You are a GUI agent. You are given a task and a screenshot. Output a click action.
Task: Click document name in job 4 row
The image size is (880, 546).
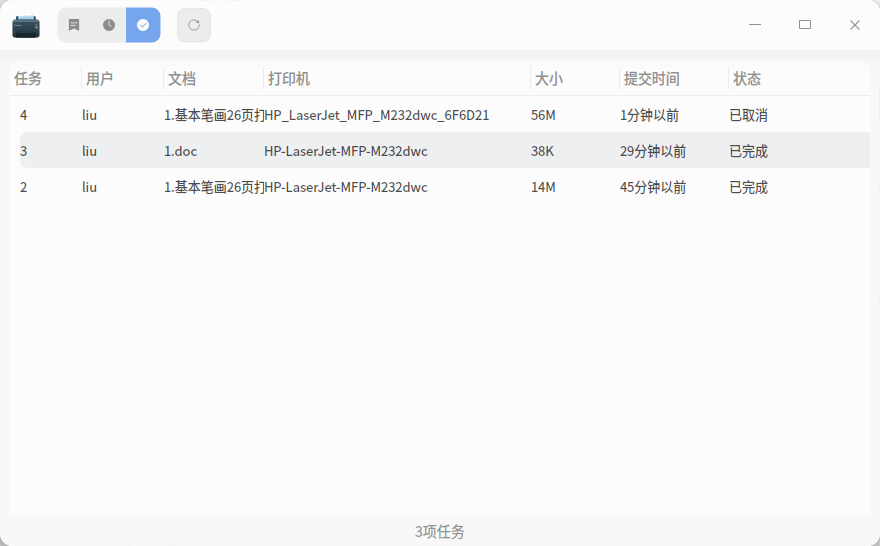(214, 116)
